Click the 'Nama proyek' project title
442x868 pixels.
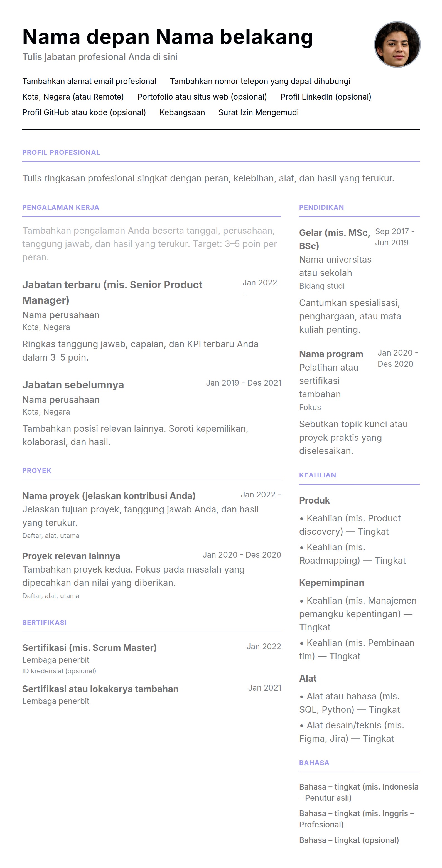[109, 496]
